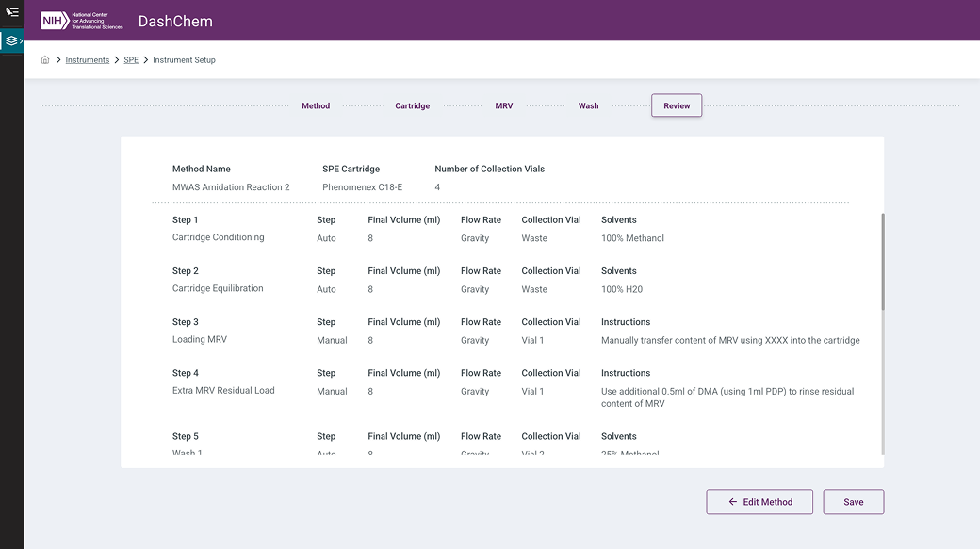Click the review panel vertical scrollbar
This screenshot has height=549, width=980.
pos(882,262)
